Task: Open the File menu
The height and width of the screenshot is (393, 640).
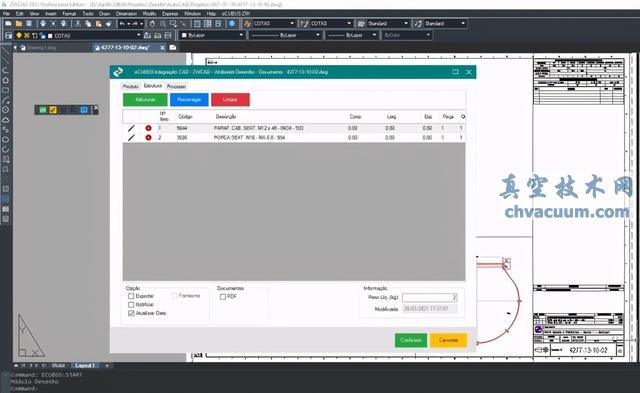Action: [6, 13]
